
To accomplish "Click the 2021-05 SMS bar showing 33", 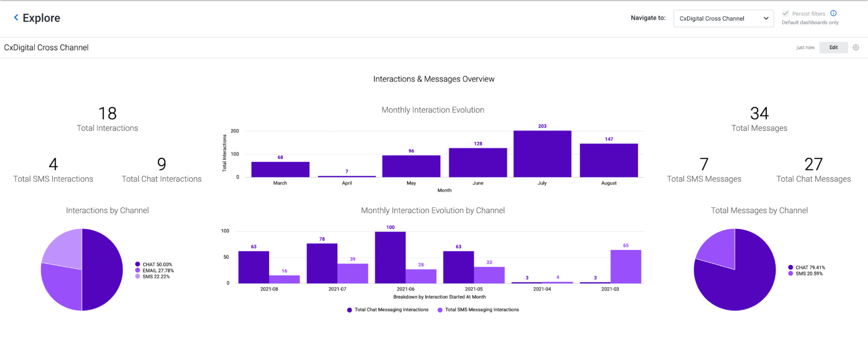I will coord(489,275).
